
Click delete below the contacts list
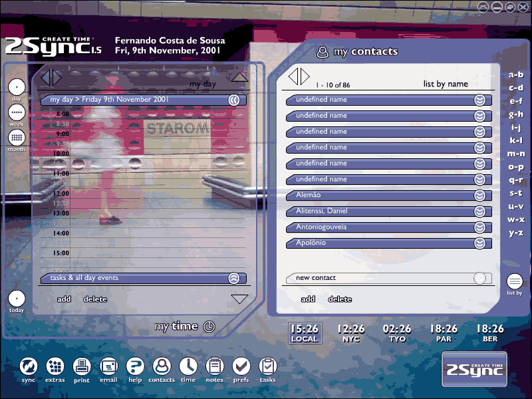[x=339, y=299]
